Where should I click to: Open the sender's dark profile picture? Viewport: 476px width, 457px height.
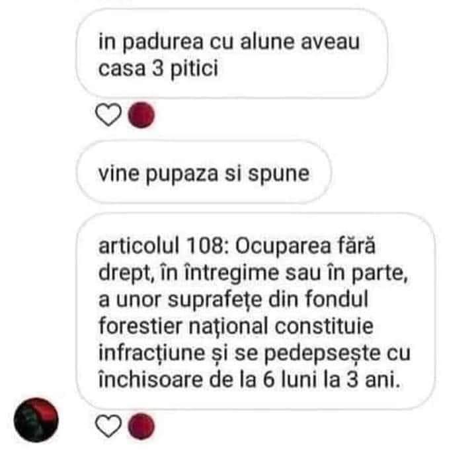click(x=36, y=420)
